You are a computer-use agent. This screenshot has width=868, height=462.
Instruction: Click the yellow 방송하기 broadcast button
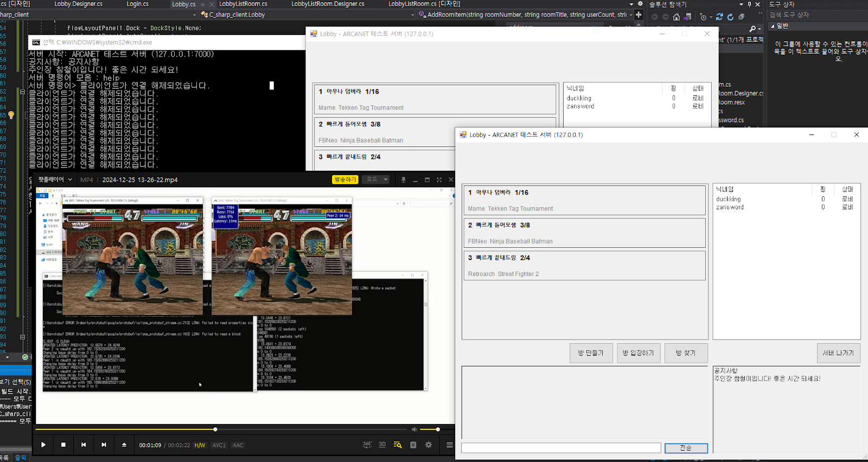(x=345, y=179)
